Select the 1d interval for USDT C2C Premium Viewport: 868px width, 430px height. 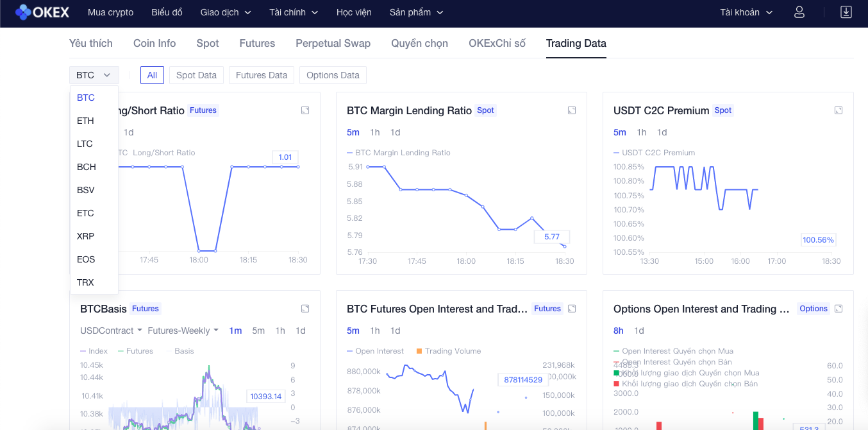coord(662,132)
